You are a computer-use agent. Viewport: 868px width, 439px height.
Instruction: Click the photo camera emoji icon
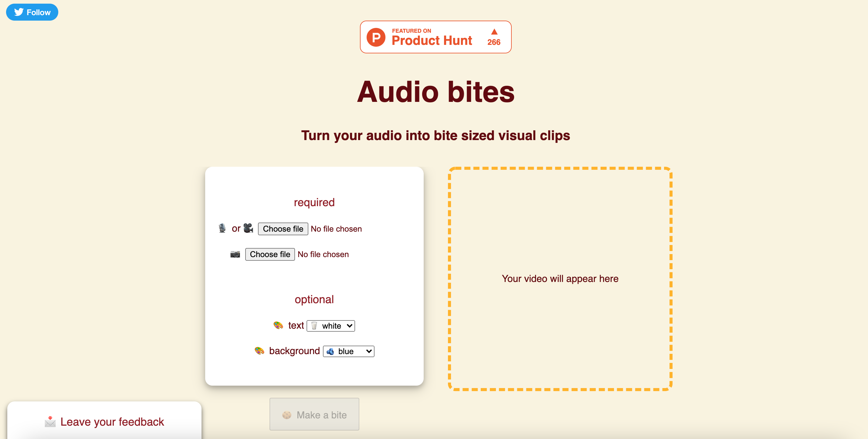[235, 254]
